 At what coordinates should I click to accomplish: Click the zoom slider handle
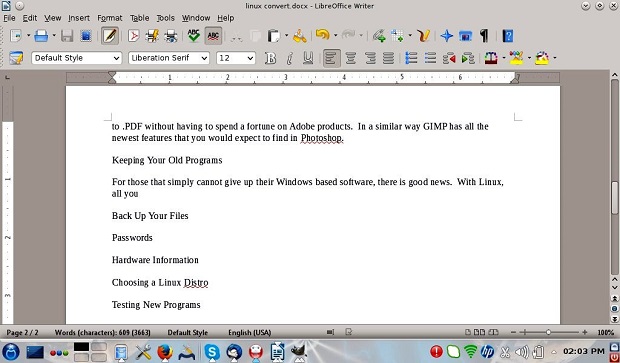[x=548, y=333]
